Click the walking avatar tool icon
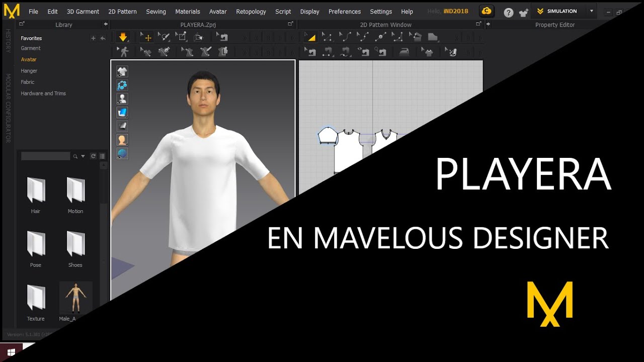Viewport: 644px width, 362px height. coord(123,51)
